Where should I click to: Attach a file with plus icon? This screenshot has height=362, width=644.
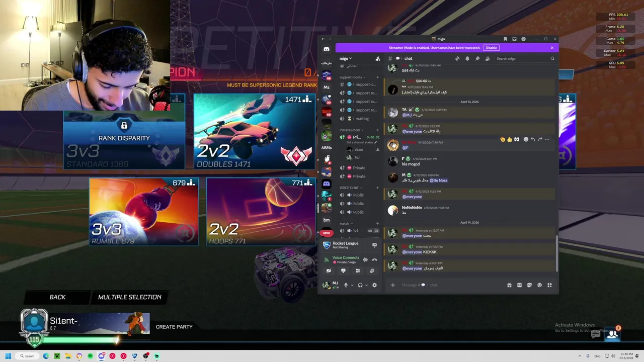(393, 285)
